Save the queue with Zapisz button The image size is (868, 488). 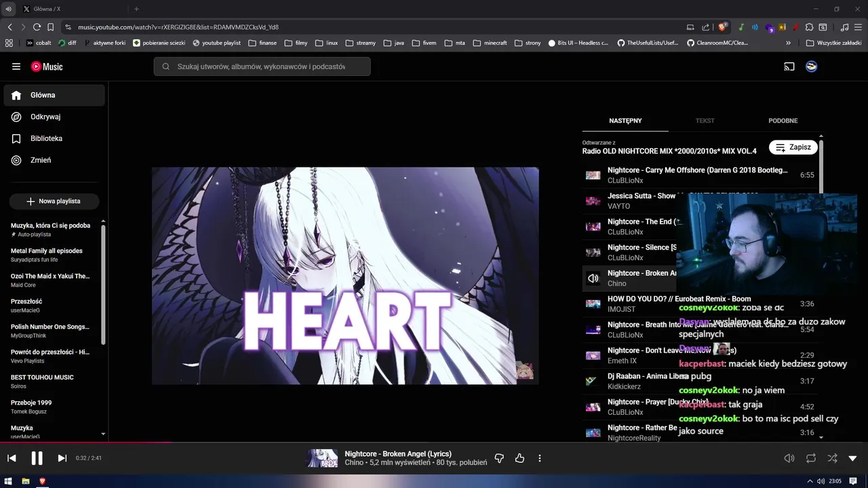pos(793,147)
